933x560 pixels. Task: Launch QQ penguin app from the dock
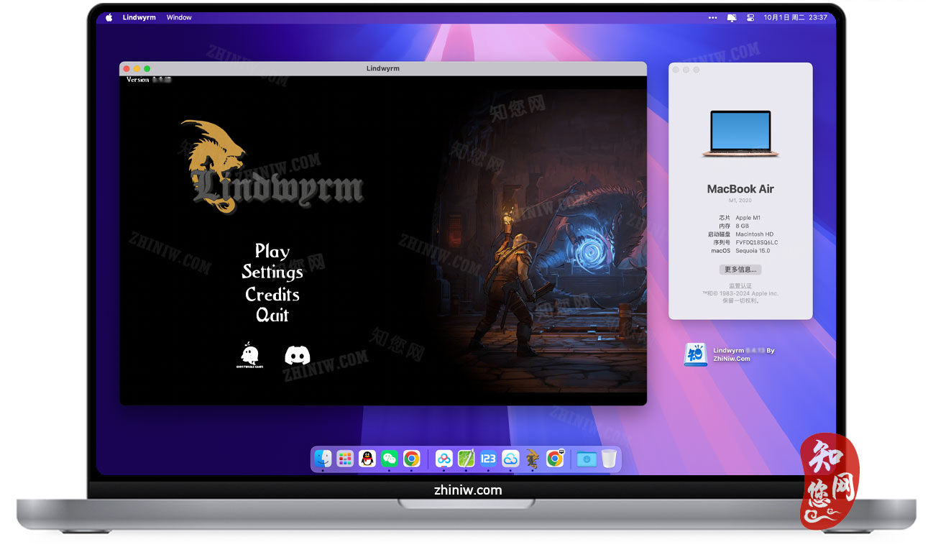[367, 459]
